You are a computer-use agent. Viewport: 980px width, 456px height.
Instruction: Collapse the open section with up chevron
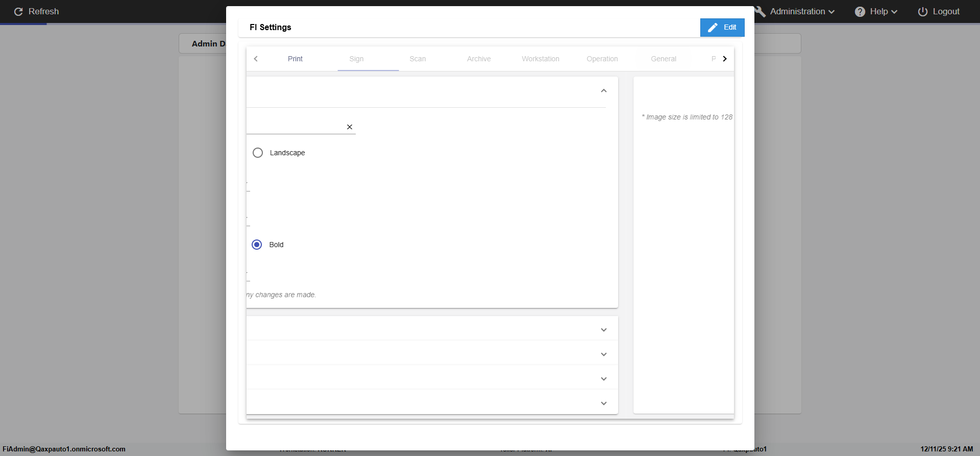coord(604,91)
